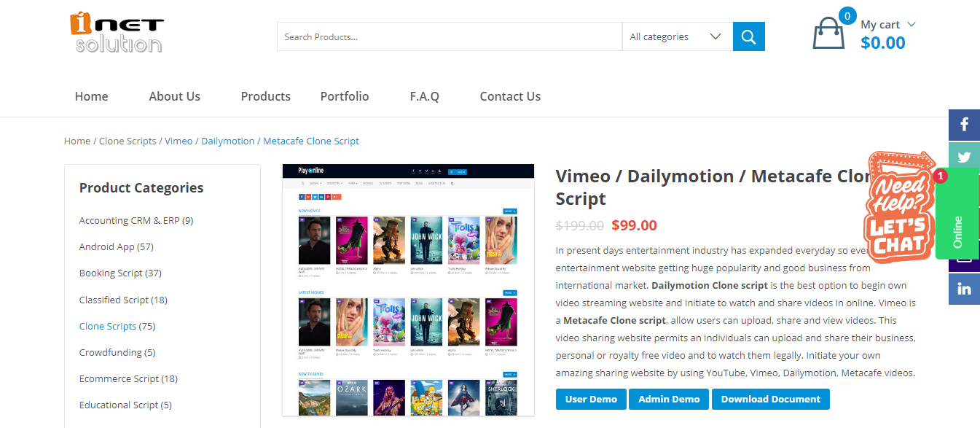Click the product title heading
Screen dimensions: 980x428
(714, 187)
